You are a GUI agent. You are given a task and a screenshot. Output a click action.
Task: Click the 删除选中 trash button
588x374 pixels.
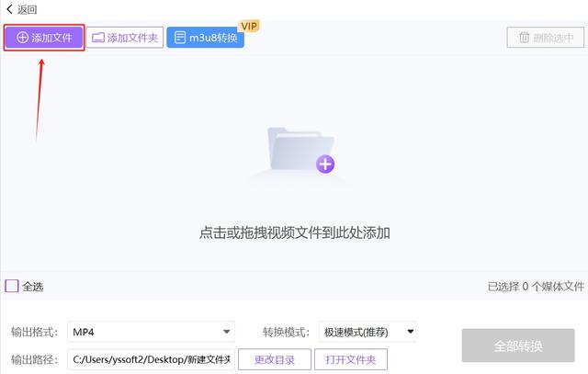pyautogui.click(x=545, y=38)
